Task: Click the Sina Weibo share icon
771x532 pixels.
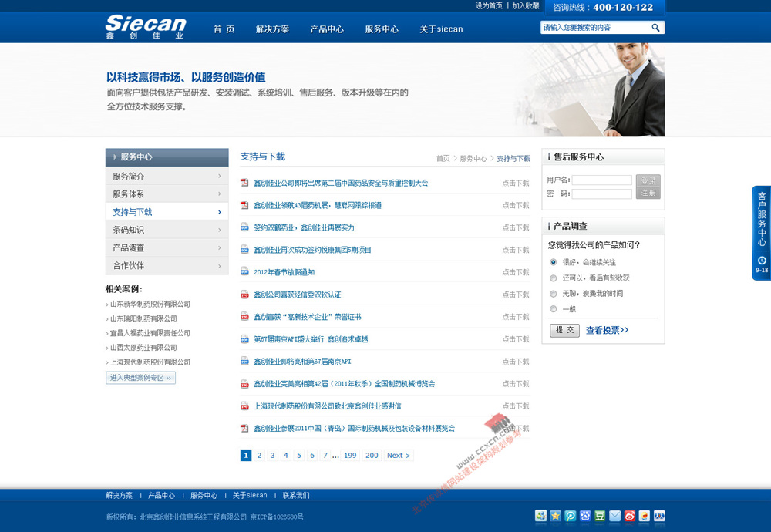Action: 630,516
